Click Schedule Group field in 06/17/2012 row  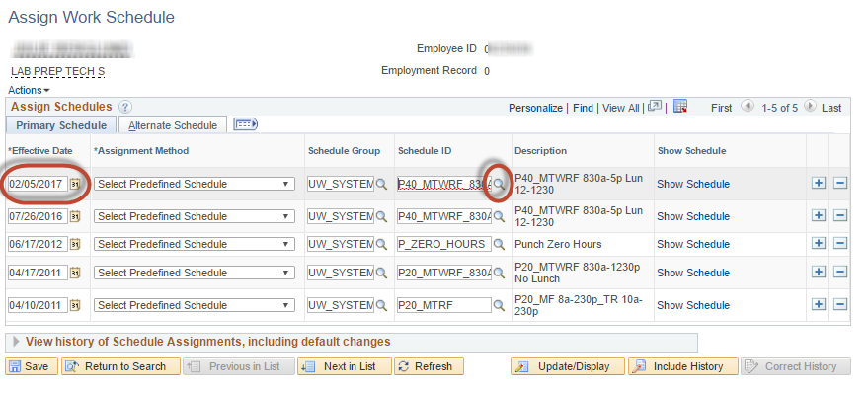click(x=341, y=244)
